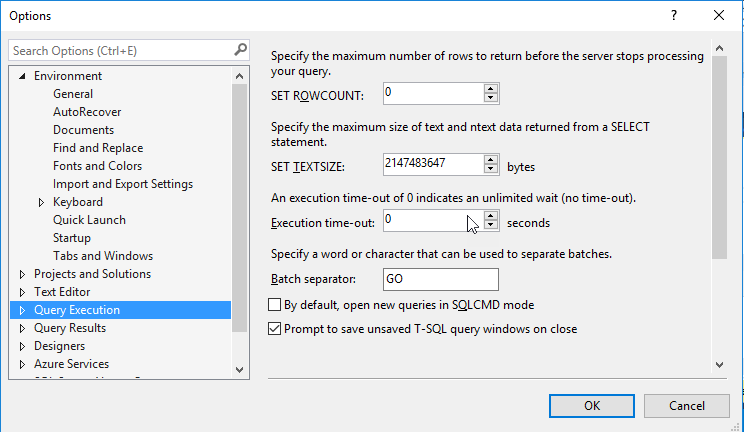Expand the Query Execution node
This screenshot has height=432, width=744.
point(23,310)
